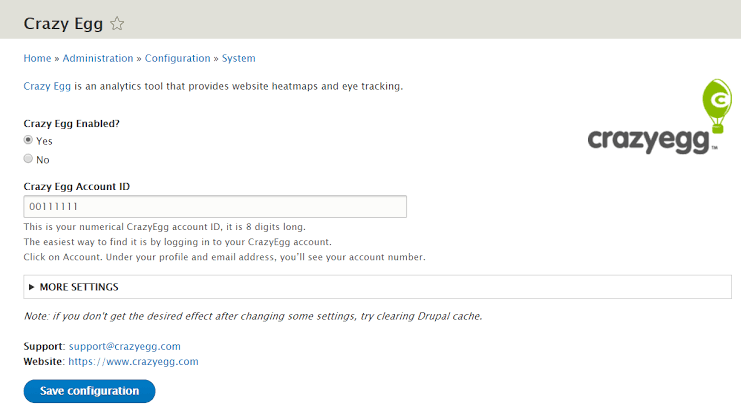Open Configuration breadcrumb link
The image size is (741, 414).
point(177,58)
